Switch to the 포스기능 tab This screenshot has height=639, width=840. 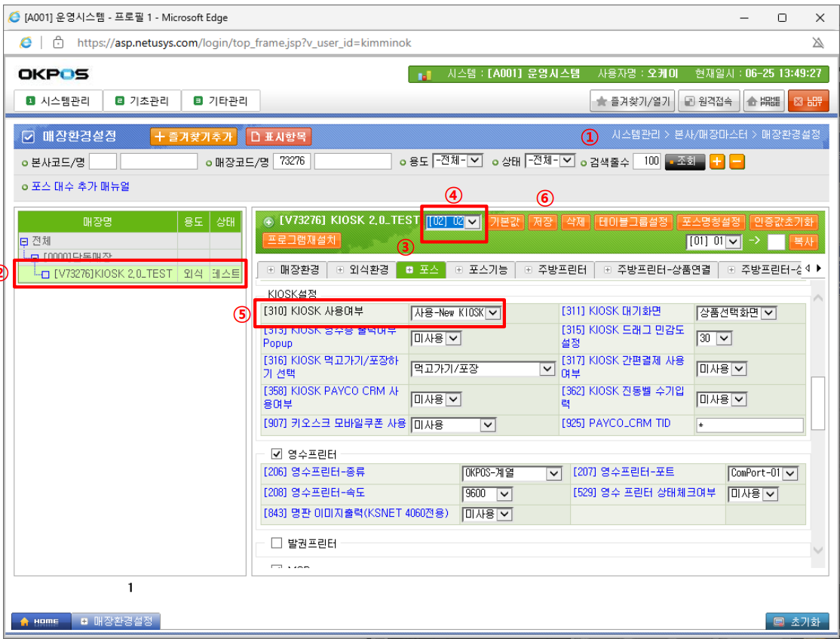pyautogui.click(x=483, y=269)
